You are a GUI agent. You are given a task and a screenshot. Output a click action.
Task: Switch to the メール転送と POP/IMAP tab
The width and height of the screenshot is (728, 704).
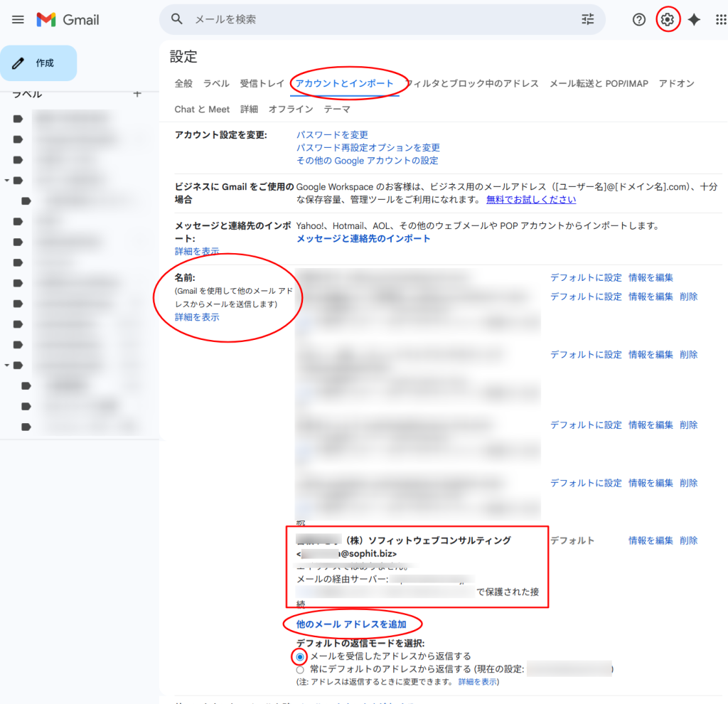(599, 84)
